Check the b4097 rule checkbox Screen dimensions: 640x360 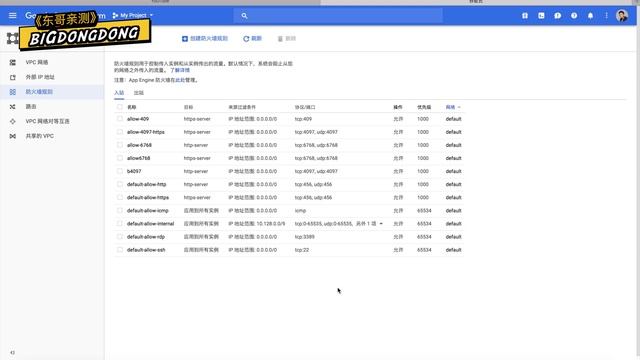coord(120,171)
